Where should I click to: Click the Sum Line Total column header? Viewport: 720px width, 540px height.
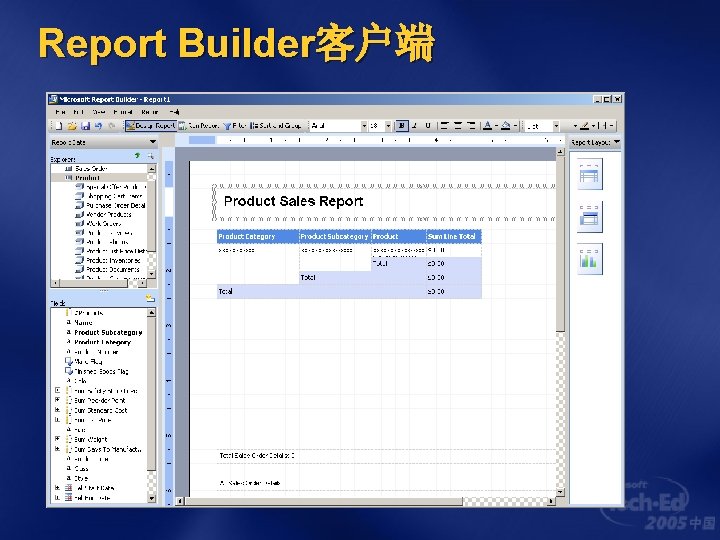454,236
